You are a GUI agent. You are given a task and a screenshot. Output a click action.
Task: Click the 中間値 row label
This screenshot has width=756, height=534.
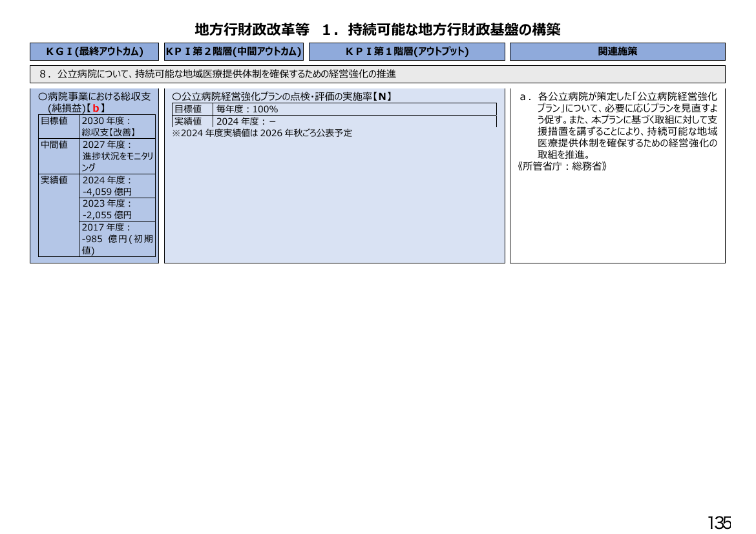tap(59, 157)
